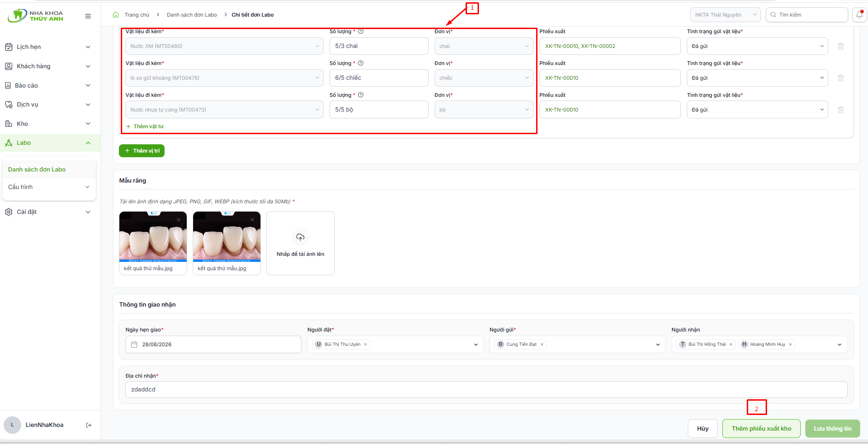Click help icon next to first Số lượng

coord(361,31)
